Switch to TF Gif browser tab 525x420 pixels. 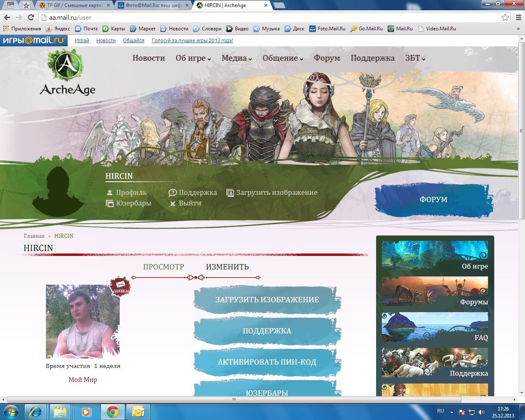click(x=74, y=6)
